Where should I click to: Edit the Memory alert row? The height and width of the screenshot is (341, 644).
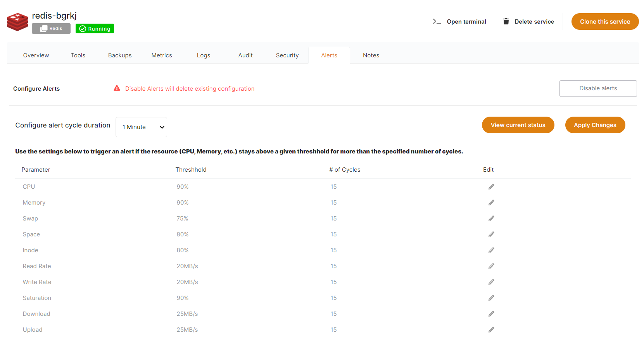[491, 203]
